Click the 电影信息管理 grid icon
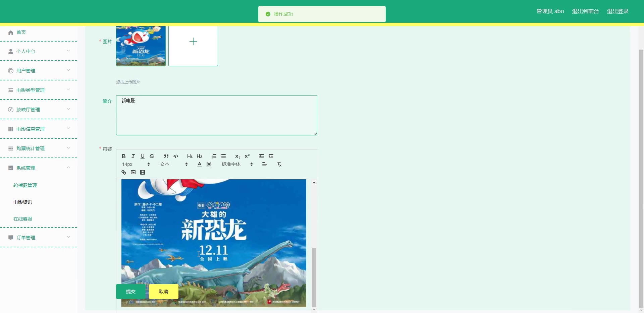The height and width of the screenshot is (313, 644). 11,129
